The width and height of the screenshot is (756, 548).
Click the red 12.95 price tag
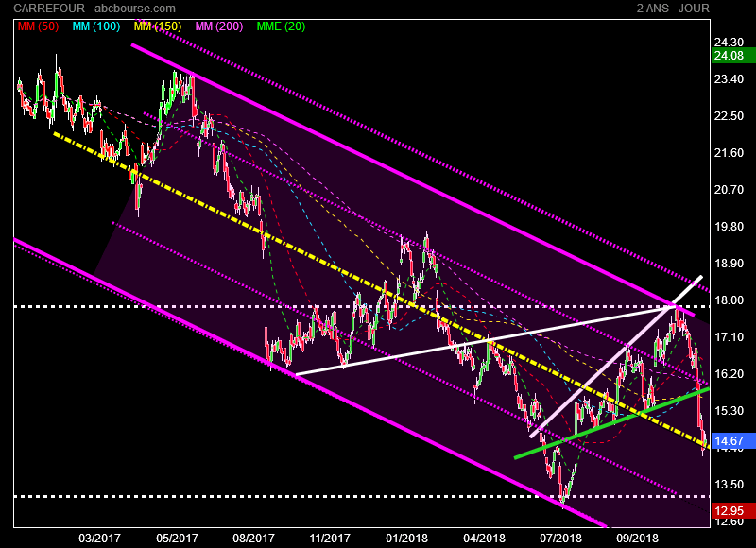pyautogui.click(x=733, y=511)
